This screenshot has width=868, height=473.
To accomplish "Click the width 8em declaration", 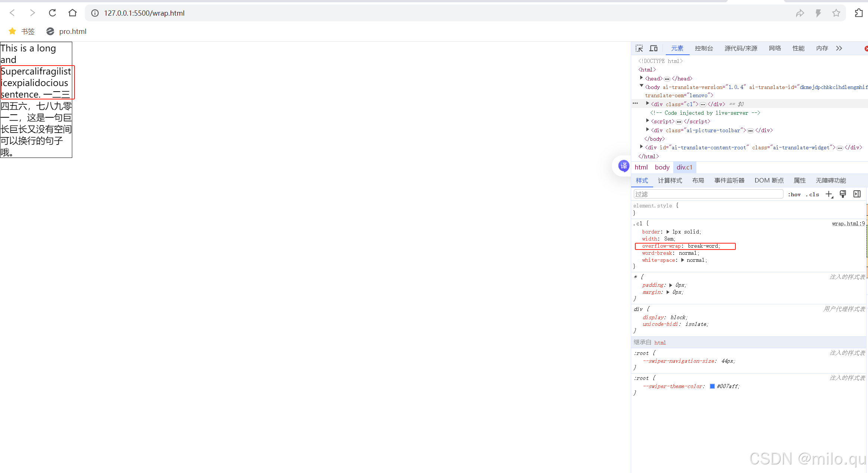I will [x=658, y=239].
